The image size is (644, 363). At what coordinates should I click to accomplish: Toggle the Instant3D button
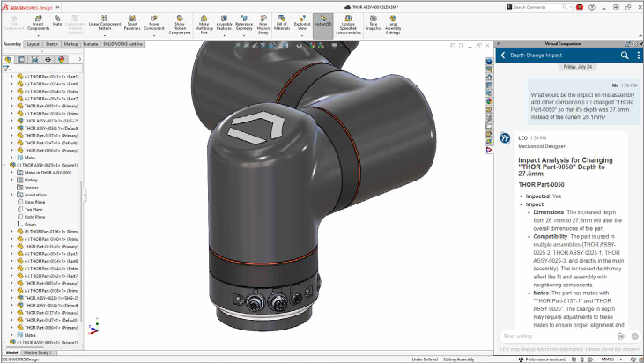[x=322, y=25]
